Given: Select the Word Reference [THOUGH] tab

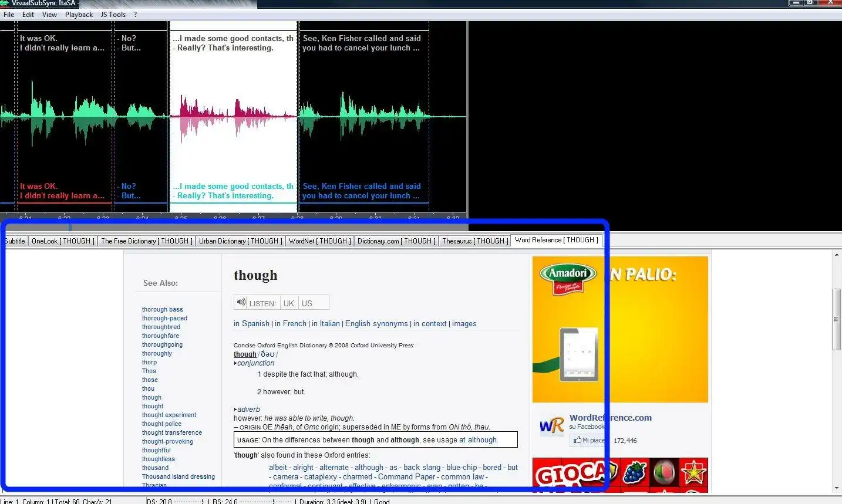Looking at the screenshot, I should [556, 240].
